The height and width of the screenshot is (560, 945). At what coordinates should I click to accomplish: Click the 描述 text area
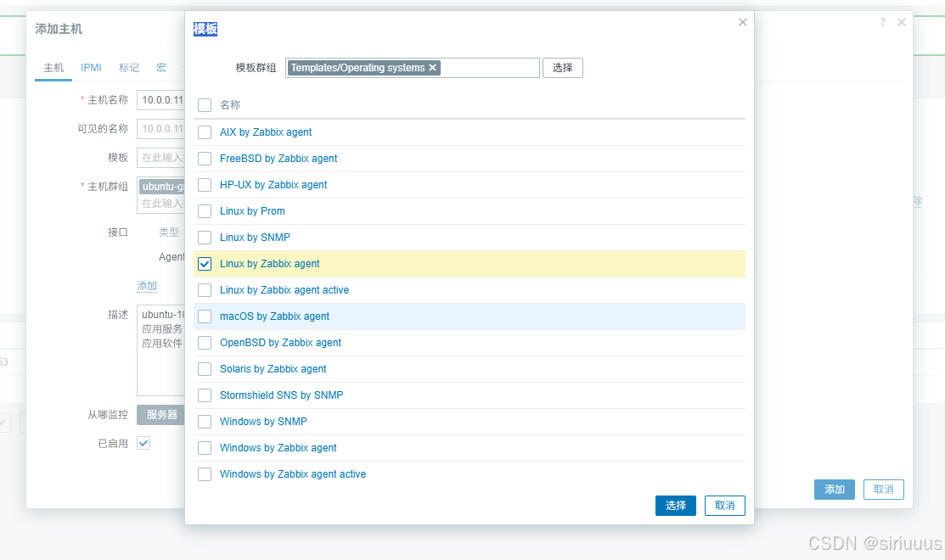coord(161,350)
